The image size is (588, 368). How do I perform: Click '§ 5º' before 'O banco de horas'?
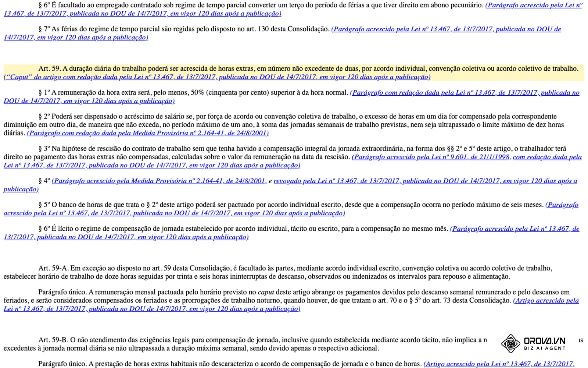[44, 205]
